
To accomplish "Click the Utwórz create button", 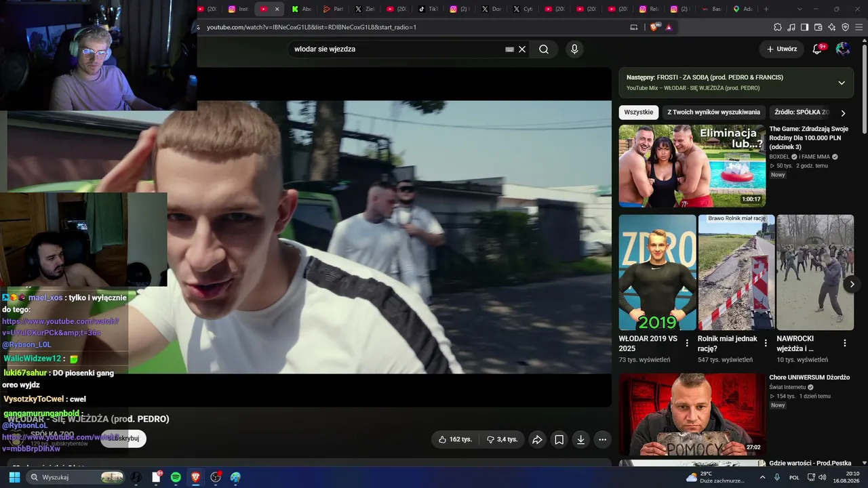I will (782, 49).
